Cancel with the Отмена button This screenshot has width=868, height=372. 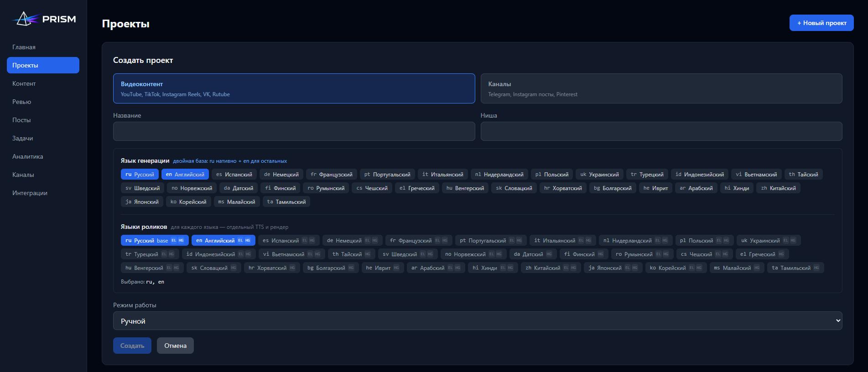(175, 346)
